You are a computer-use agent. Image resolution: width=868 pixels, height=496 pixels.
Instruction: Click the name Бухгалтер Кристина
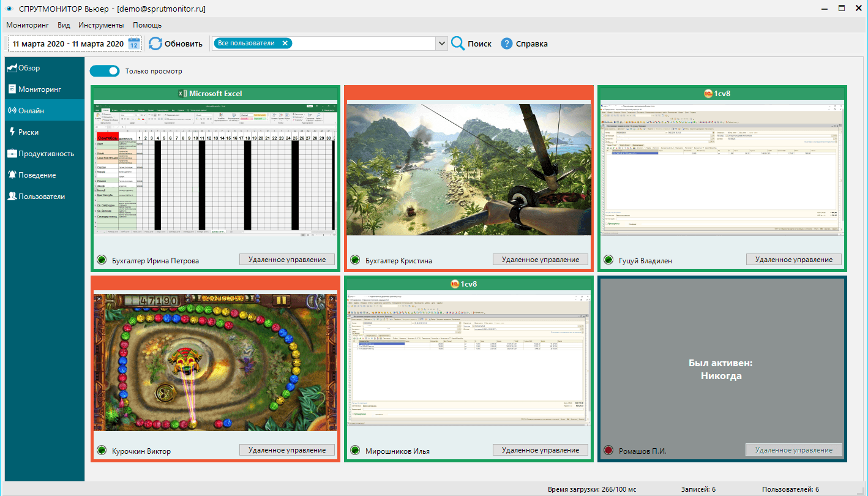(399, 261)
